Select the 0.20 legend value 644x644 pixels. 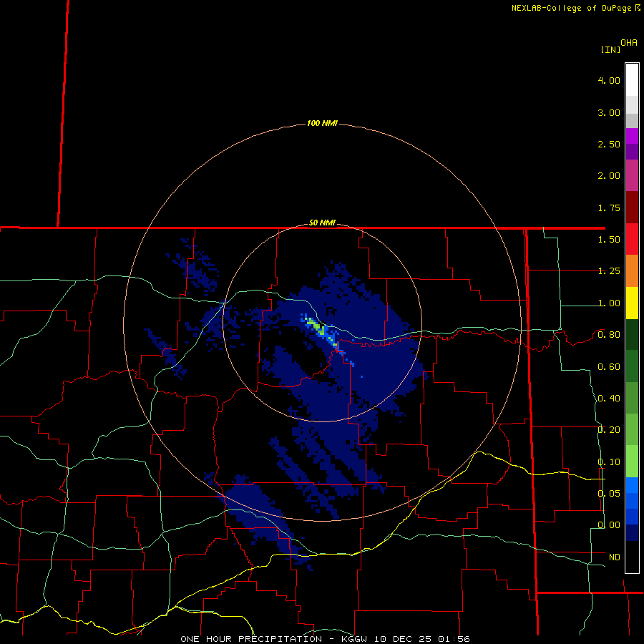(609, 430)
